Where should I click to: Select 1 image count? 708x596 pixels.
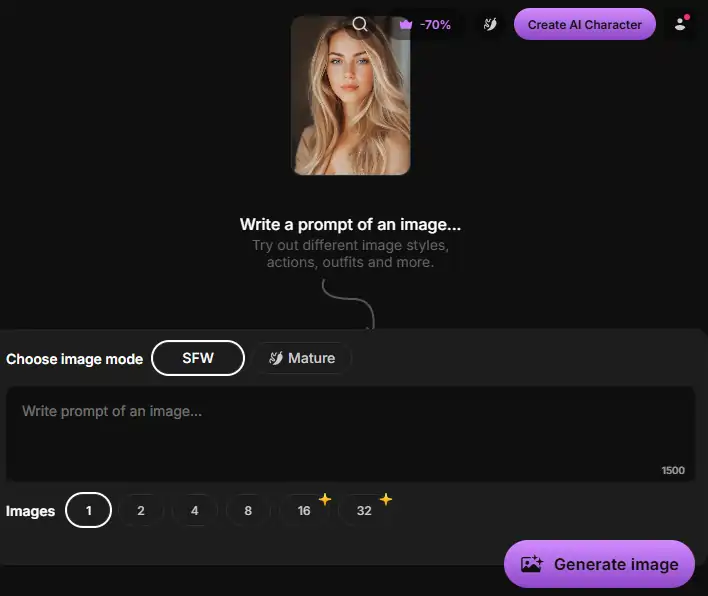click(88, 510)
